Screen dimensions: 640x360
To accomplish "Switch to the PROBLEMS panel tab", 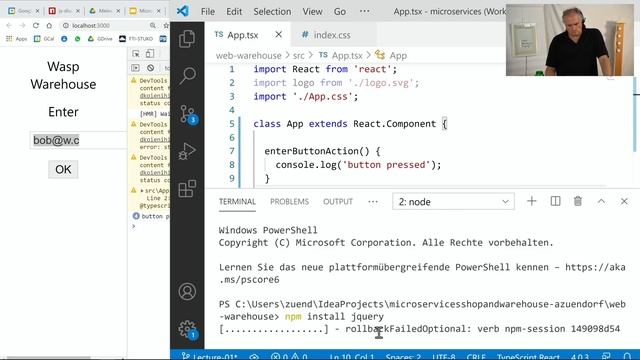I will [289, 202].
